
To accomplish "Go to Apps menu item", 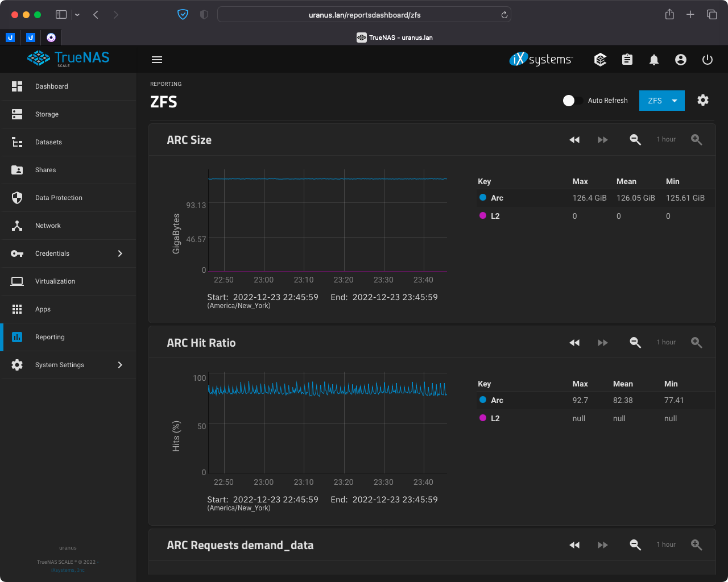I will click(x=68, y=309).
